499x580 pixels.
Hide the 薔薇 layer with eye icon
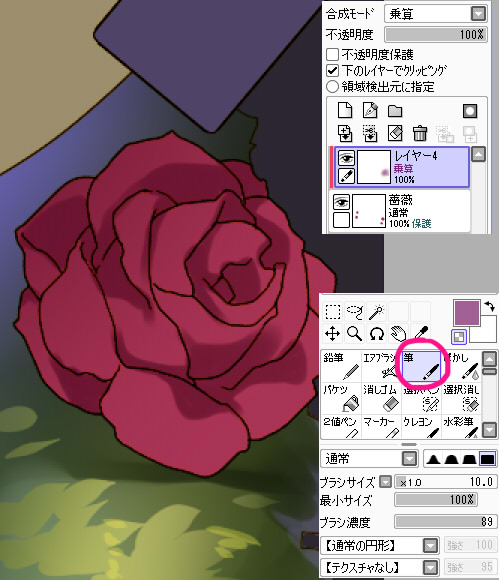(341, 202)
